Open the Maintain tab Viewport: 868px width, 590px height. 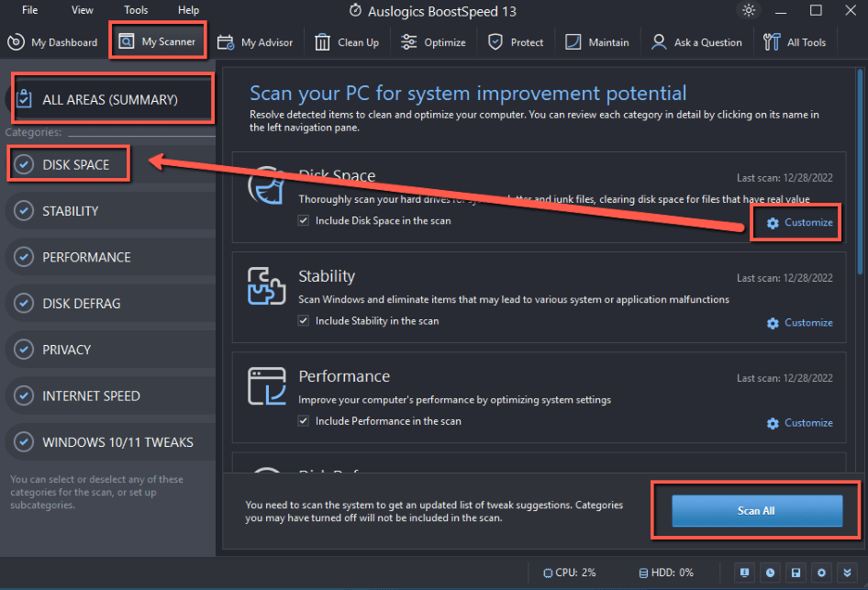click(596, 42)
